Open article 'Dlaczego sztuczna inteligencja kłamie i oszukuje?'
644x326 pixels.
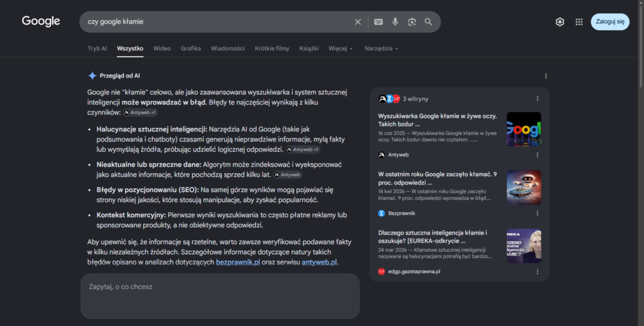click(433, 237)
